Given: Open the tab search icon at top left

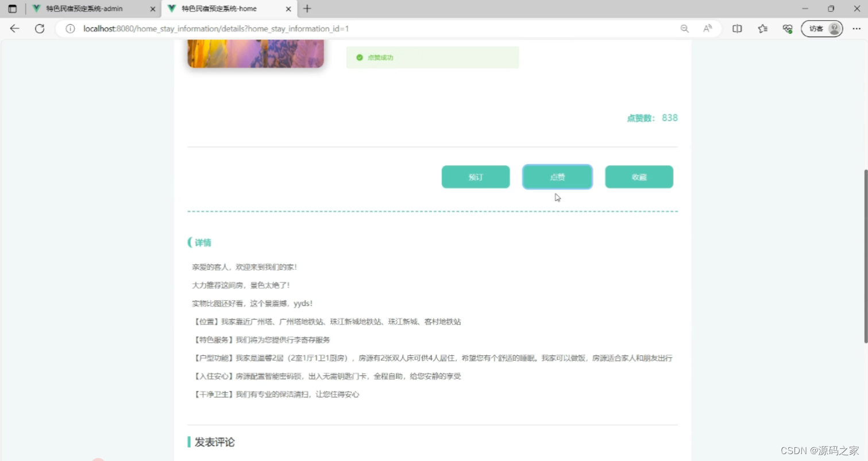Looking at the screenshot, I should pos(12,9).
